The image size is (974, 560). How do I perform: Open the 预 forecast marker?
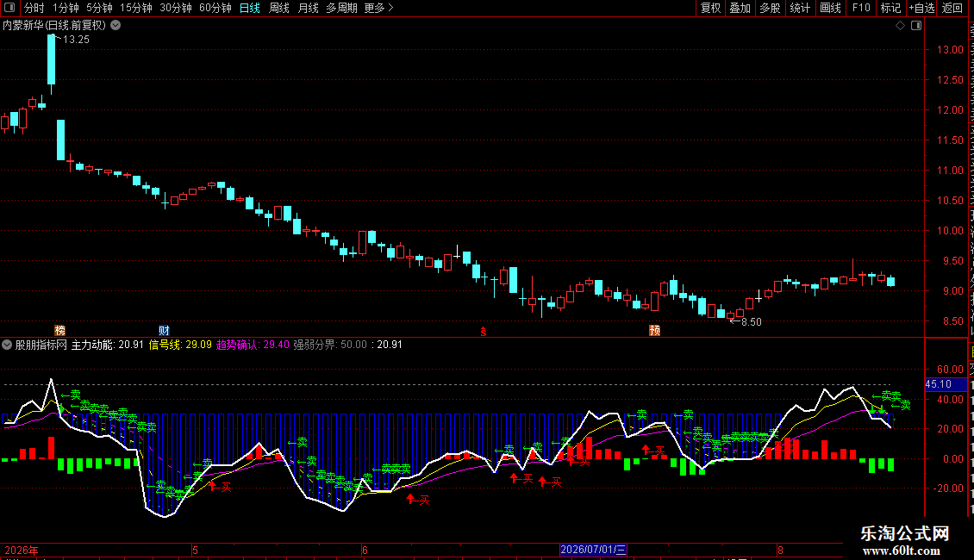click(655, 330)
